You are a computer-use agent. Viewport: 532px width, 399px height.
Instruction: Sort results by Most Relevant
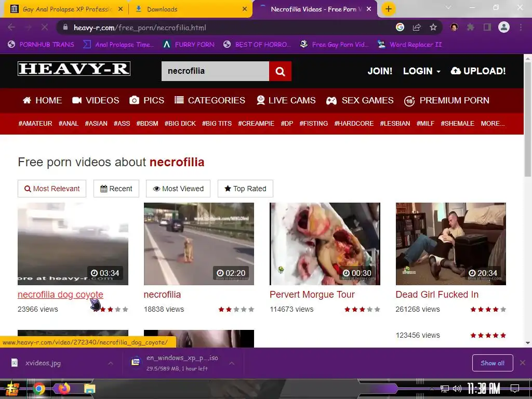(x=52, y=189)
